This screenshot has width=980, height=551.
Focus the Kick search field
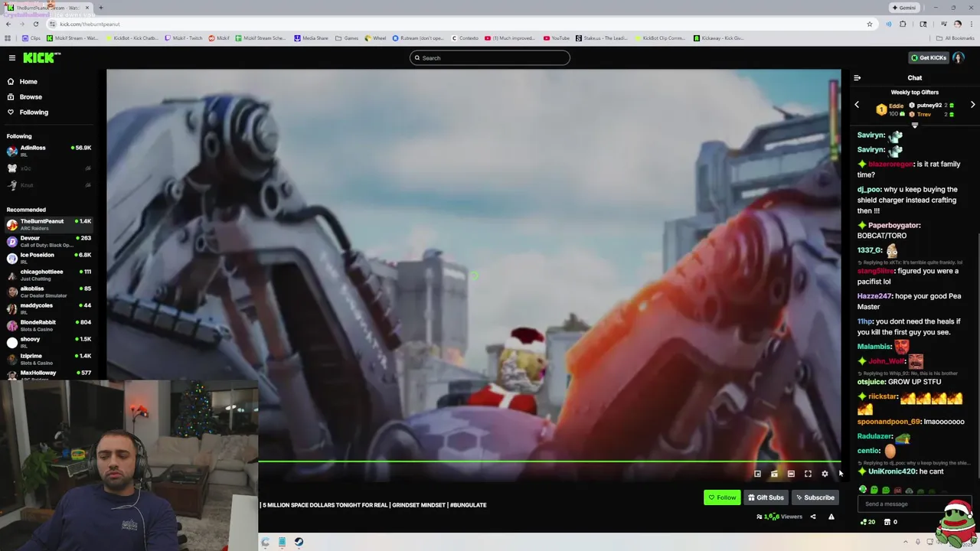(490, 58)
